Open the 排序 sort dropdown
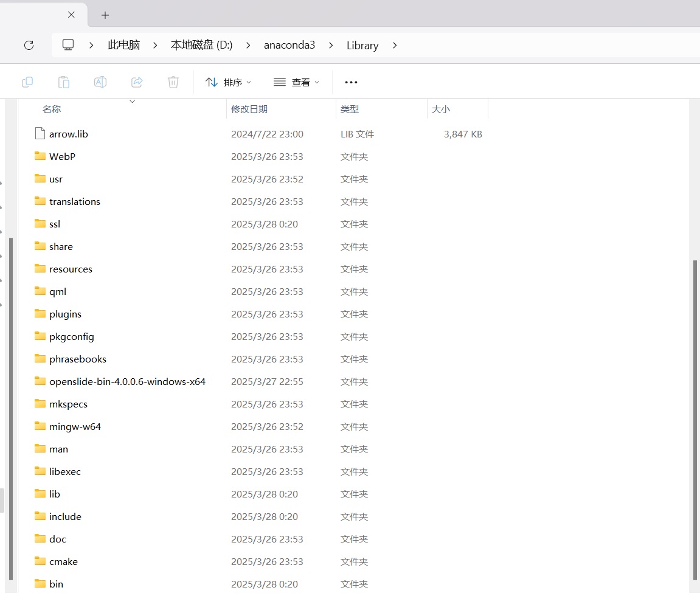 pos(229,82)
